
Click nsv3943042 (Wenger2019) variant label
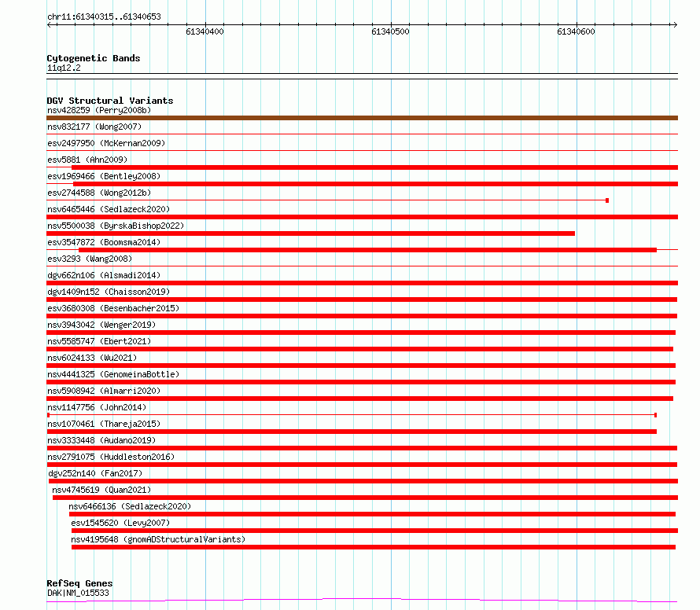101,325
